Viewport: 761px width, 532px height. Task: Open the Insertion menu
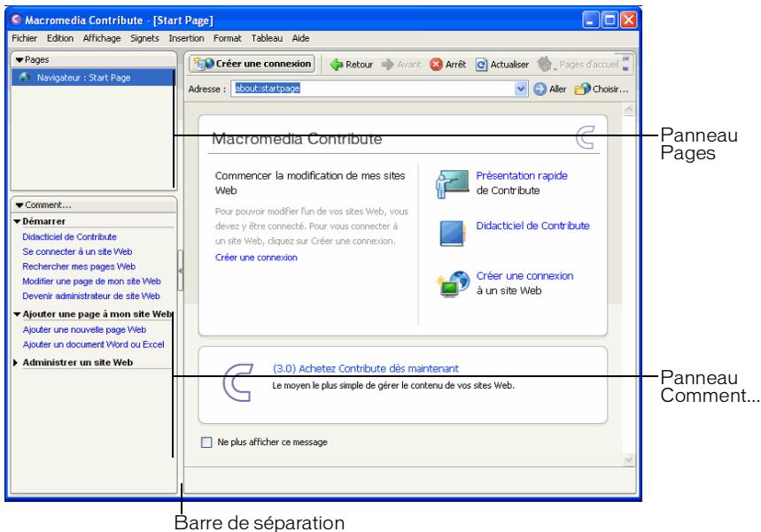click(186, 38)
